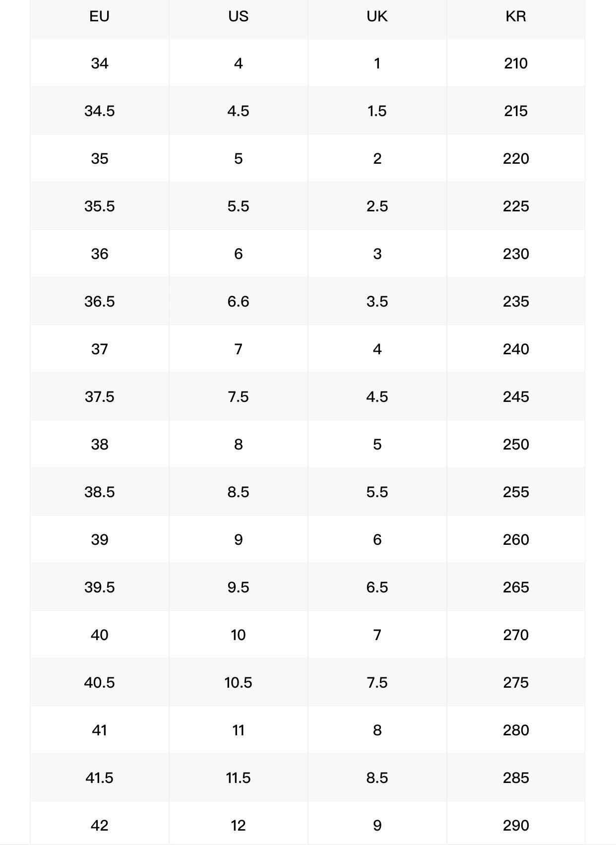Select the KR 210 cell
This screenshot has width=616, height=845.
pyautogui.click(x=516, y=63)
